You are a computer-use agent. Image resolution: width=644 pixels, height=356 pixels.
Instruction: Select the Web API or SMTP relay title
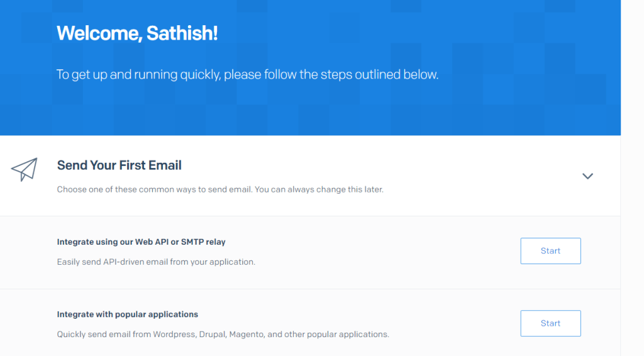pyautogui.click(x=141, y=242)
